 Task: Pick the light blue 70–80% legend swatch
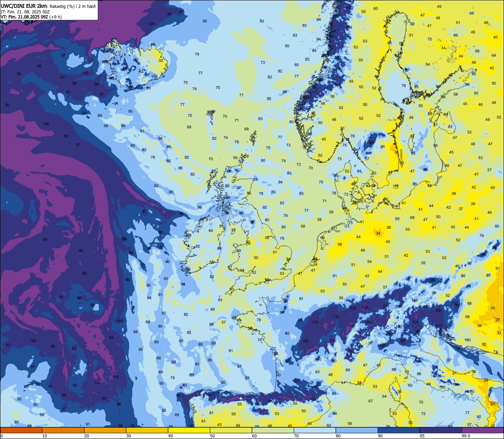[315, 430]
